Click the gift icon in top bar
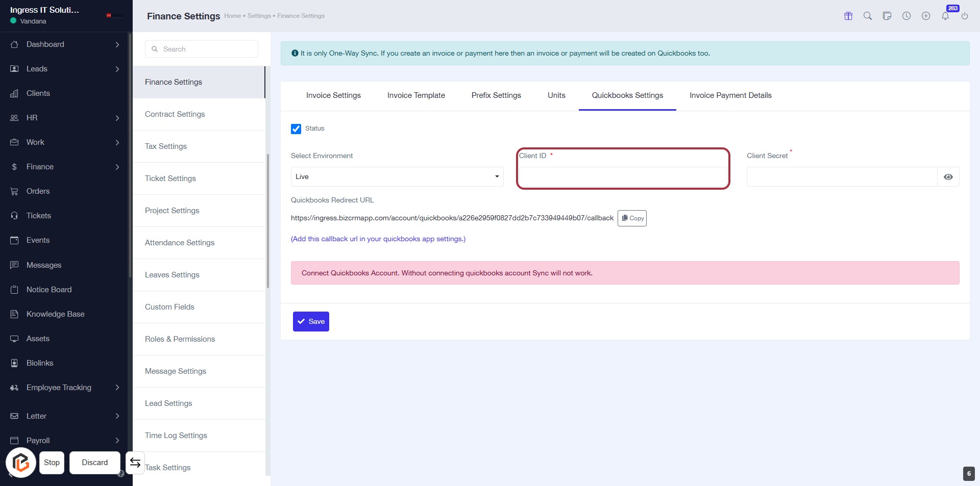 (848, 16)
